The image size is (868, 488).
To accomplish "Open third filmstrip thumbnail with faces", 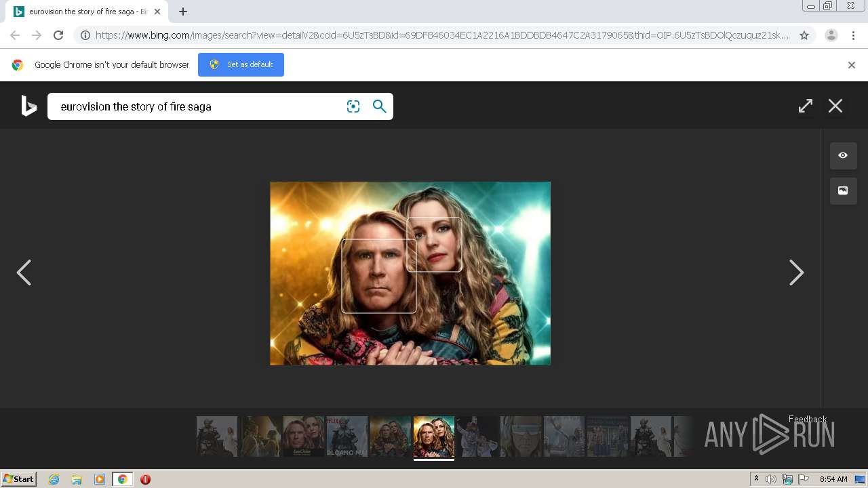I will tap(304, 436).
